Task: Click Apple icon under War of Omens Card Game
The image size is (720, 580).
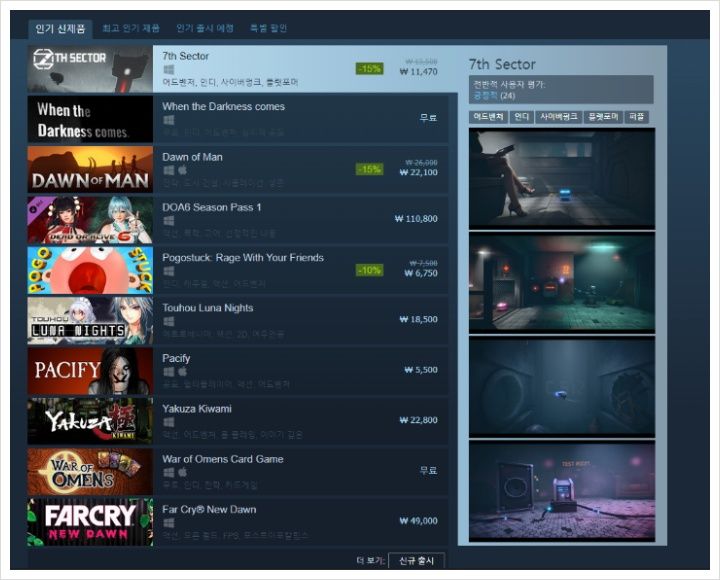Action: [x=182, y=473]
